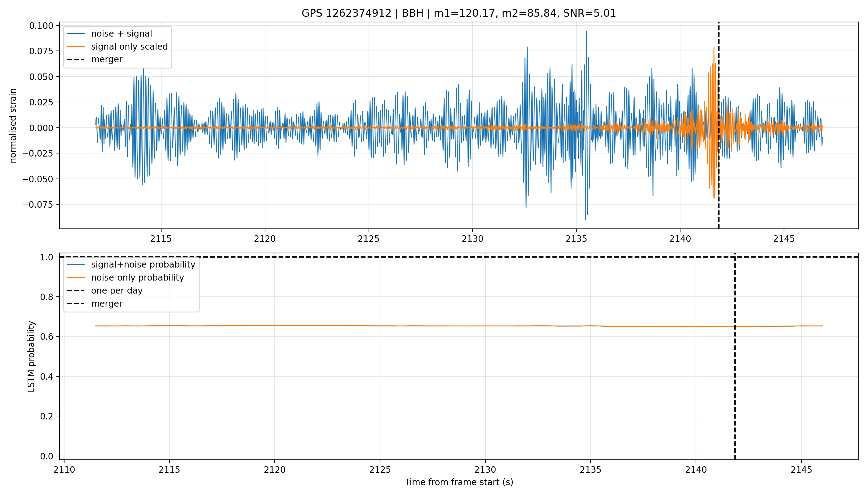This screenshot has width=868, height=496.
Task: Click the 0.8 tick label on probability axis
Action: (x=47, y=297)
